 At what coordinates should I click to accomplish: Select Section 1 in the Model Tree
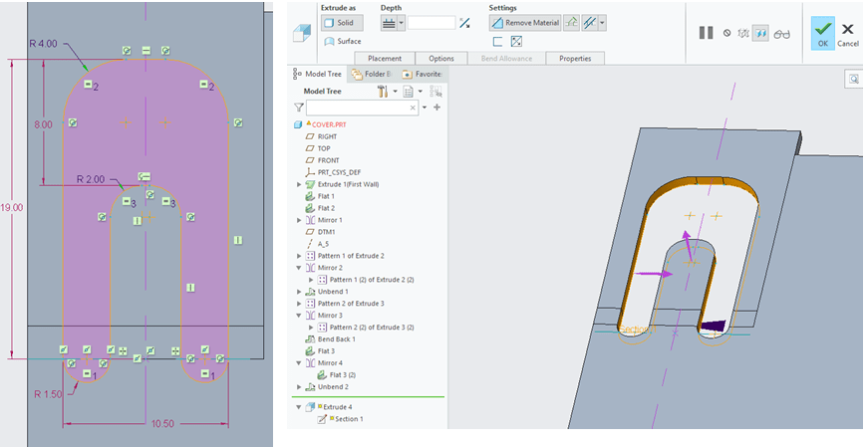pyautogui.click(x=348, y=419)
